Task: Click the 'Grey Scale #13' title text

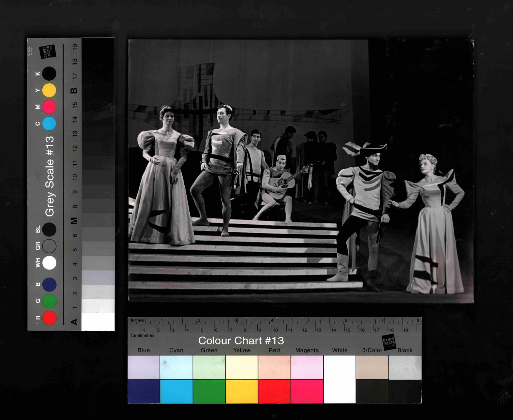Action: click(x=50, y=176)
